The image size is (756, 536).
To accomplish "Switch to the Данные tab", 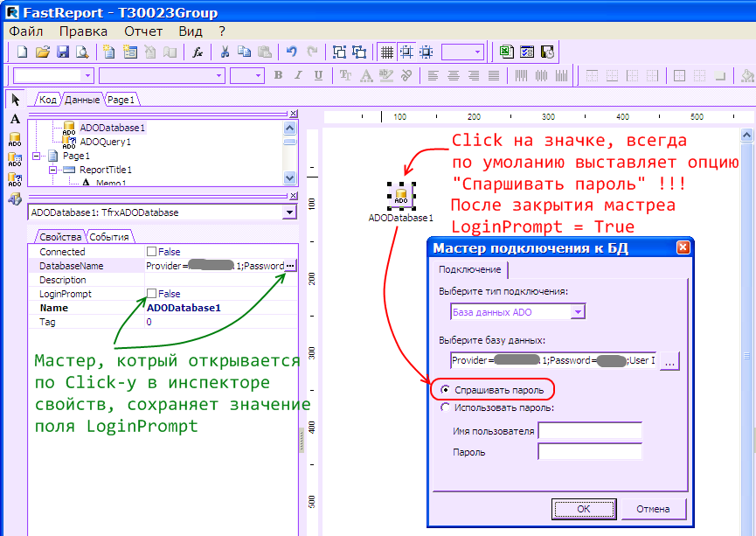I will [x=82, y=100].
